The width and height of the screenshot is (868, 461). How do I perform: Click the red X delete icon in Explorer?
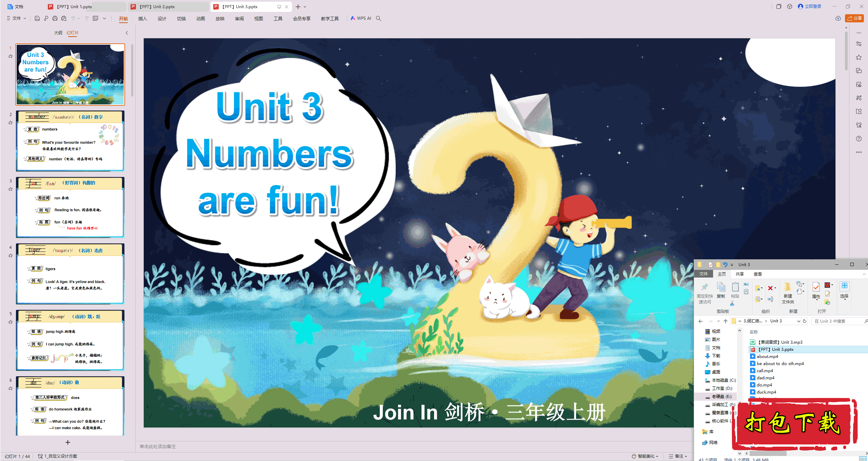coord(770,288)
